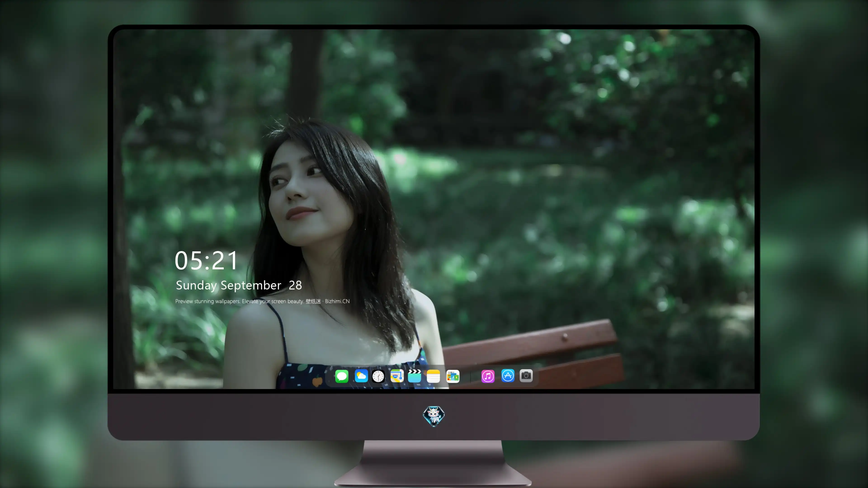Launch the Clock app from the dock
Screen dimensions: 868x488
tap(378, 376)
